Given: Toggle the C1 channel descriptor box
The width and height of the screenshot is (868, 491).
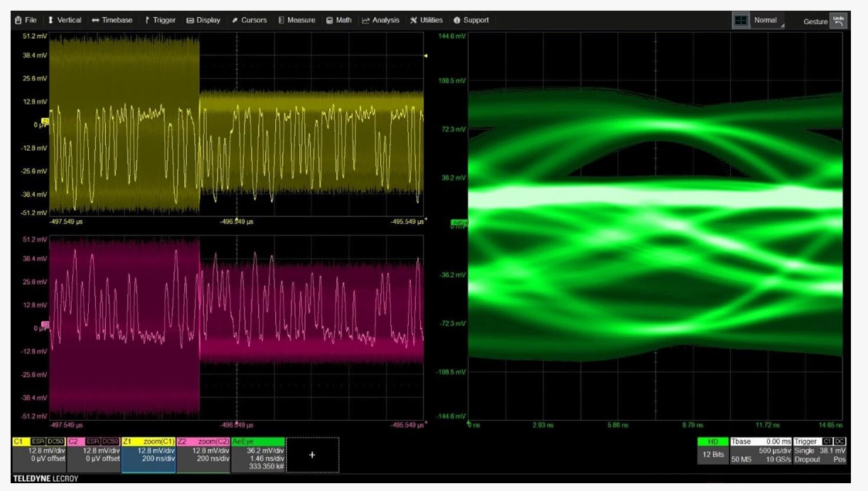Looking at the screenshot, I should (39, 455).
